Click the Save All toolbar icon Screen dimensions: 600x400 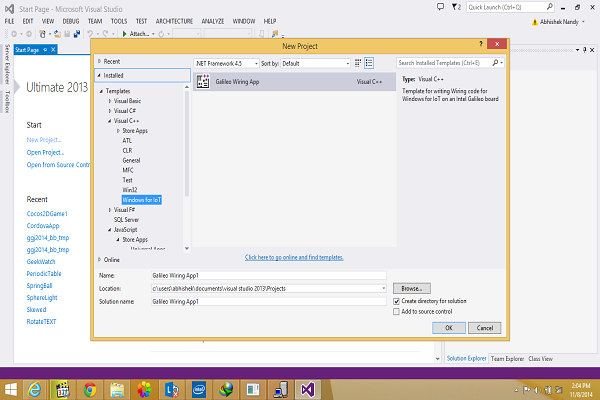[77, 34]
